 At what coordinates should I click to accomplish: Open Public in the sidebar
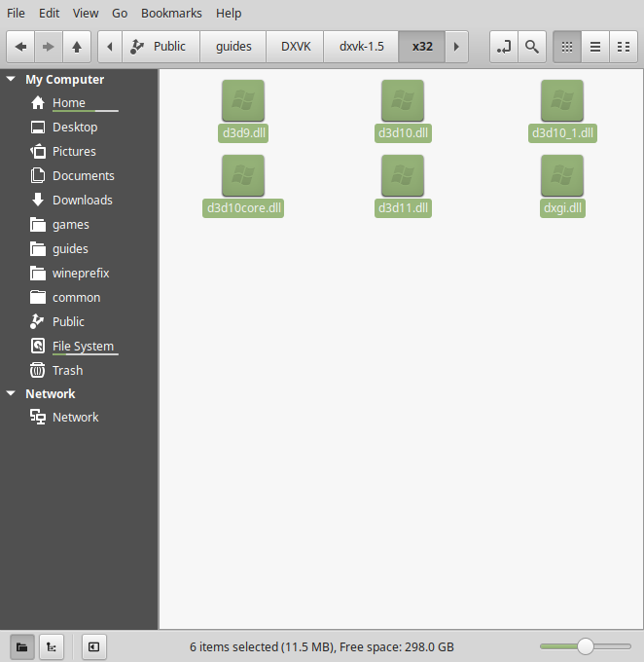[79, 321]
